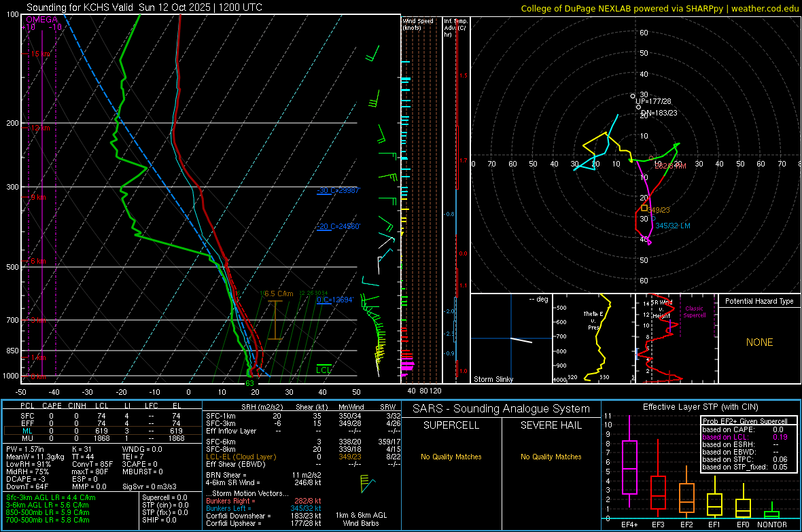Click the ConvT = 85F value
Viewport: 802px width, 532px height.
click(x=92, y=465)
